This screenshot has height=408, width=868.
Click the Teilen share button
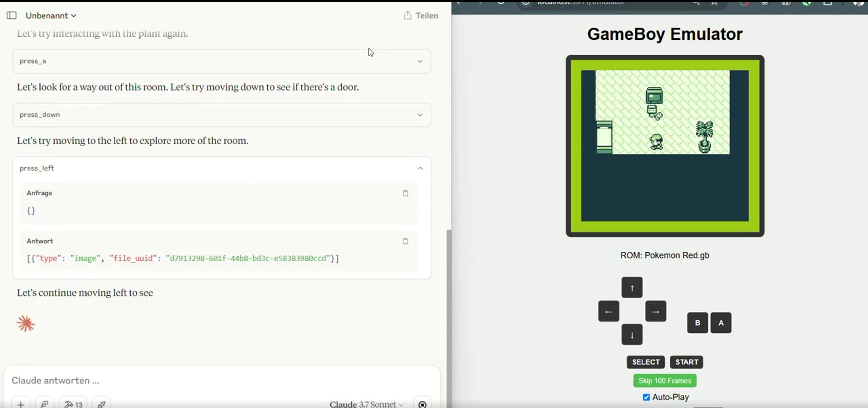(421, 15)
